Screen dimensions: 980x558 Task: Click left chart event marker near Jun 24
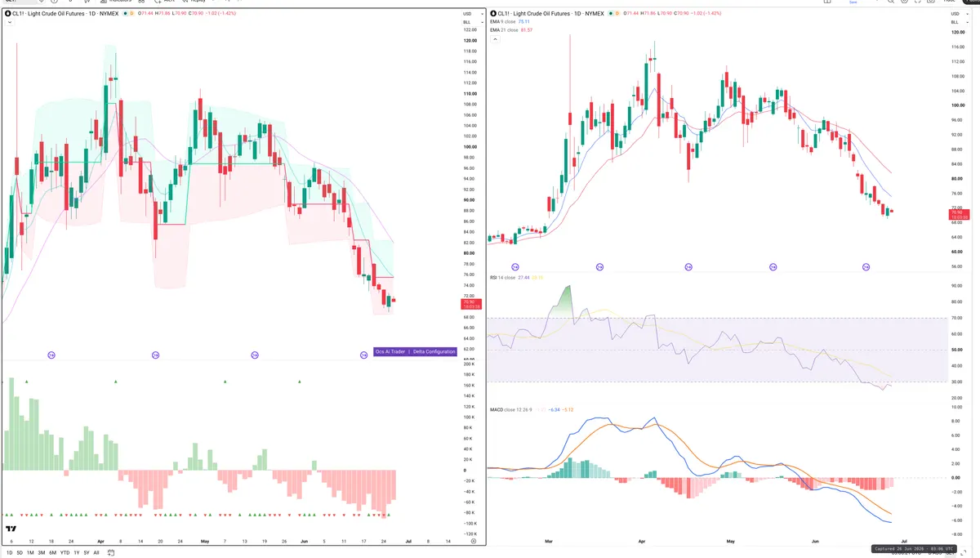tap(364, 355)
